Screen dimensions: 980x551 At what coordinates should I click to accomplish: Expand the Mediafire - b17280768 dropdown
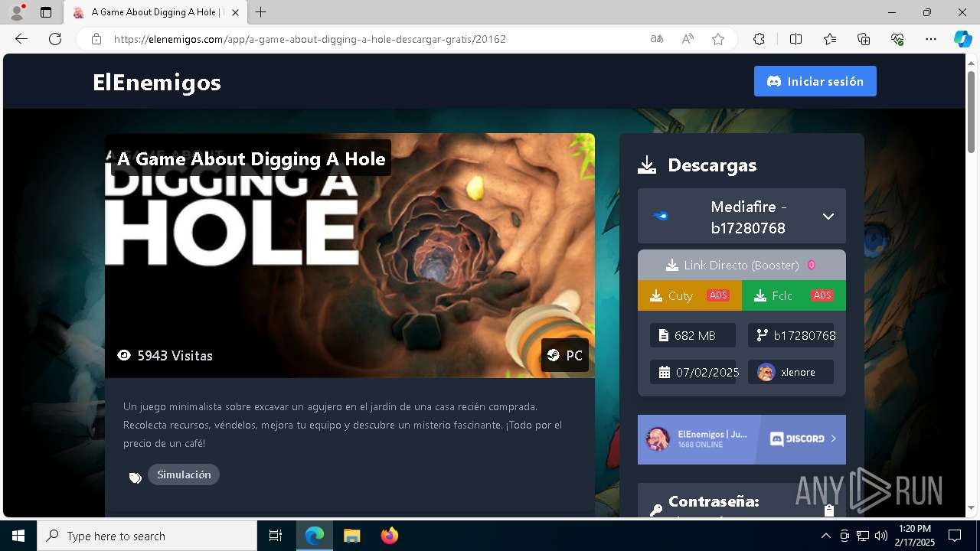pyautogui.click(x=742, y=217)
